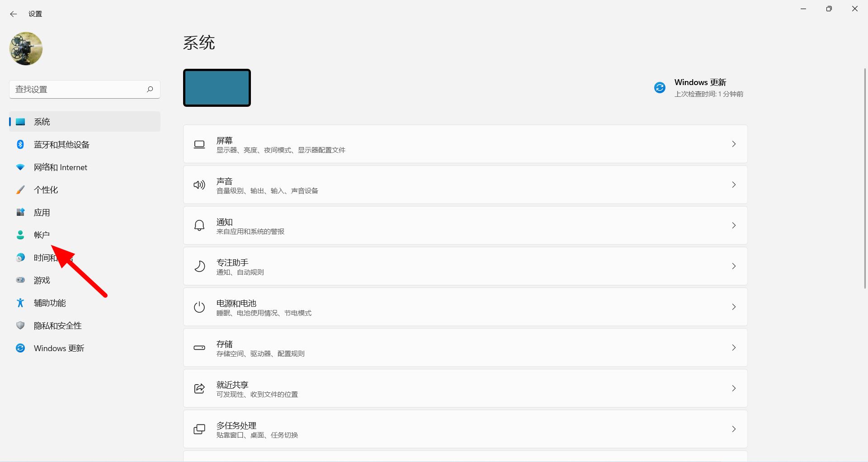
Task: Open 电源和电池 (Power and battery) settings
Action: coord(465,307)
